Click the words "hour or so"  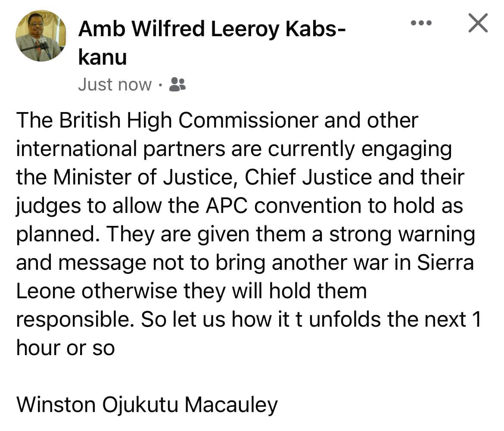tap(65, 347)
